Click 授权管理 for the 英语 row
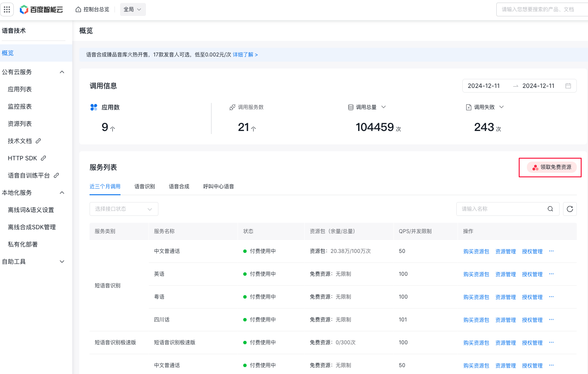The height and width of the screenshot is (374, 588). [x=532, y=274]
